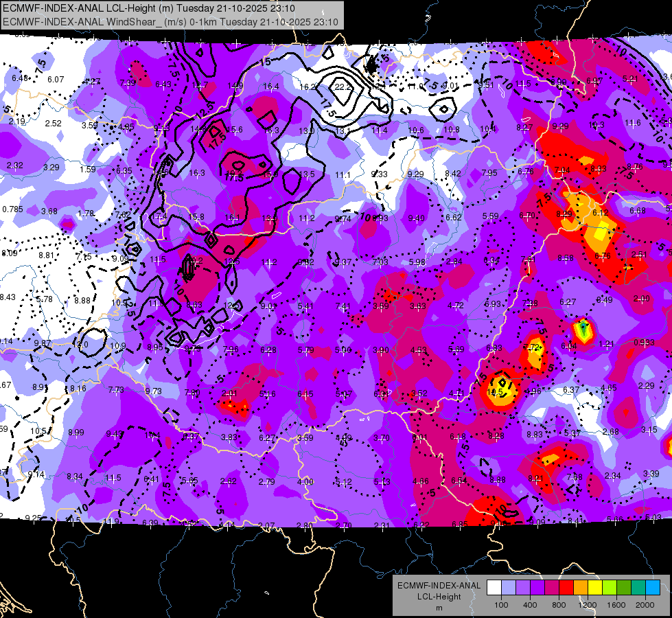The height and width of the screenshot is (618, 672).
Task: Click the shear value 0.785
Action: (x=13, y=209)
